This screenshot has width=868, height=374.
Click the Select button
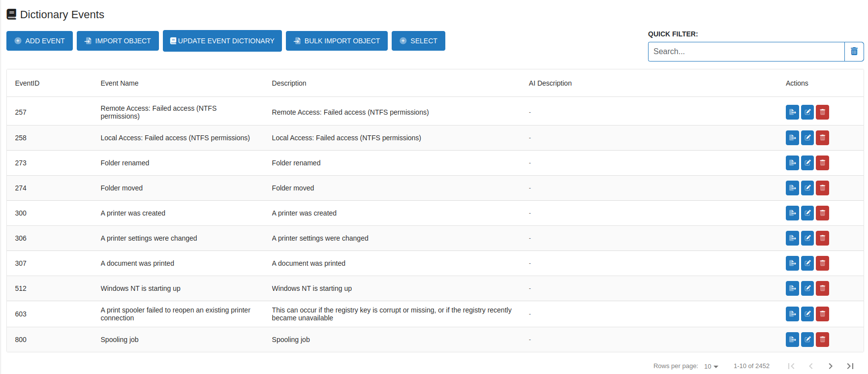418,41
